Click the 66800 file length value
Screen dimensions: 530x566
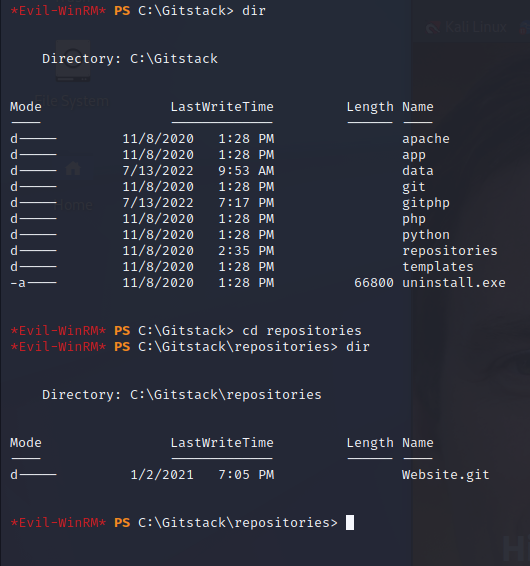(x=374, y=283)
